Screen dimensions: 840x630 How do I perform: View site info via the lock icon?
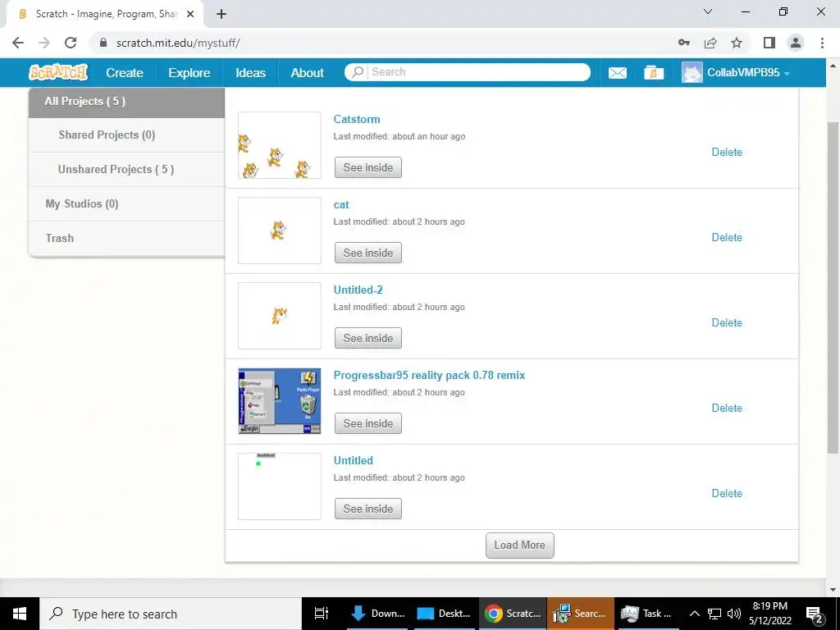click(x=103, y=43)
